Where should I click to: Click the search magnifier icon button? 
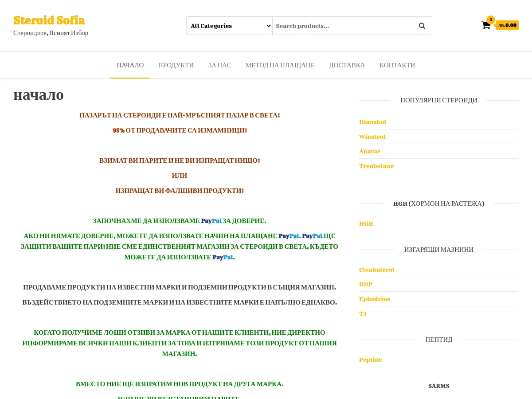click(x=422, y=26)
